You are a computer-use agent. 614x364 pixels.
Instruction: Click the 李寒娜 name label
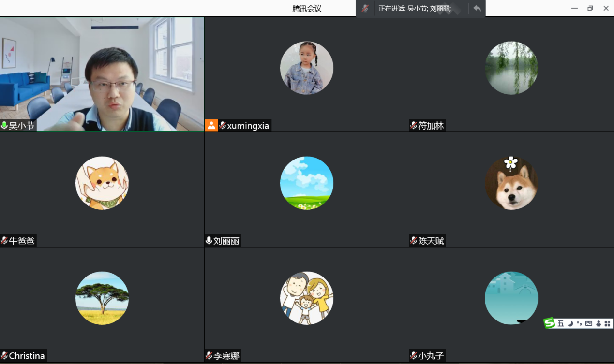(226, 356)
